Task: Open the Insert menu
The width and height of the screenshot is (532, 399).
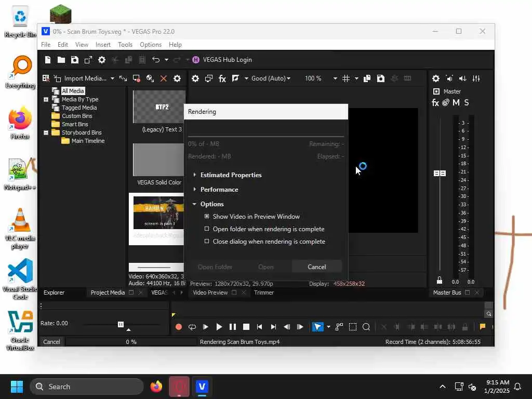Action: [103, 45]
